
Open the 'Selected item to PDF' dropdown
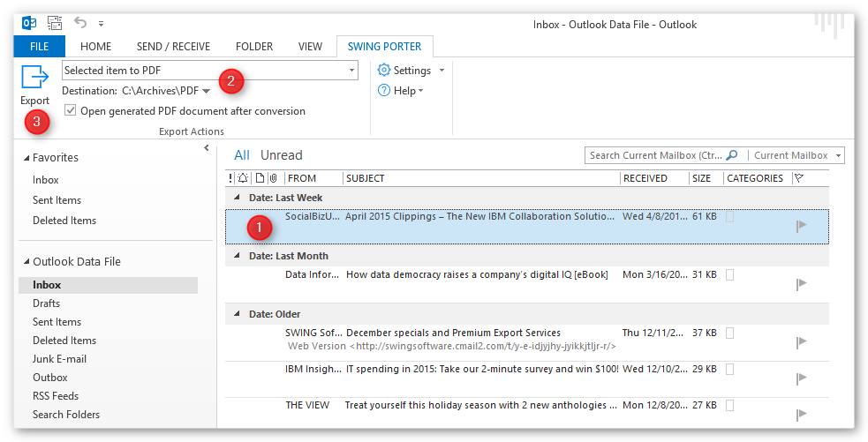tap(351, 70)
